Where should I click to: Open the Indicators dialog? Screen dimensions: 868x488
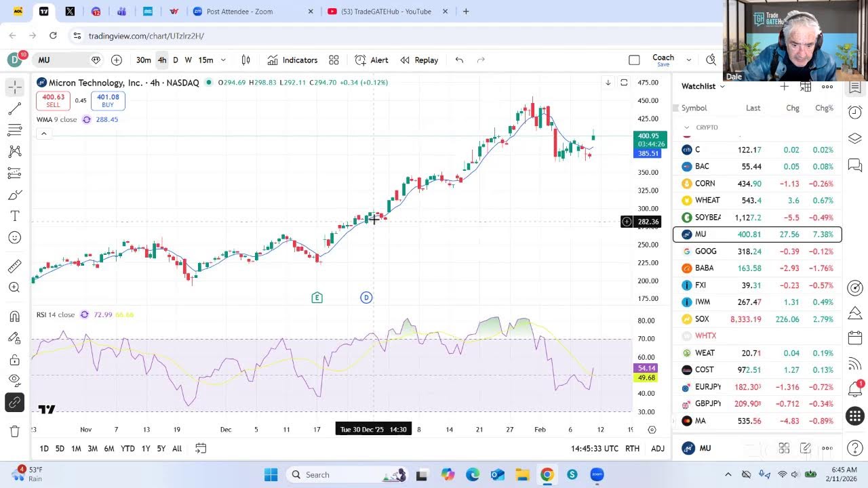click(292, 60)
